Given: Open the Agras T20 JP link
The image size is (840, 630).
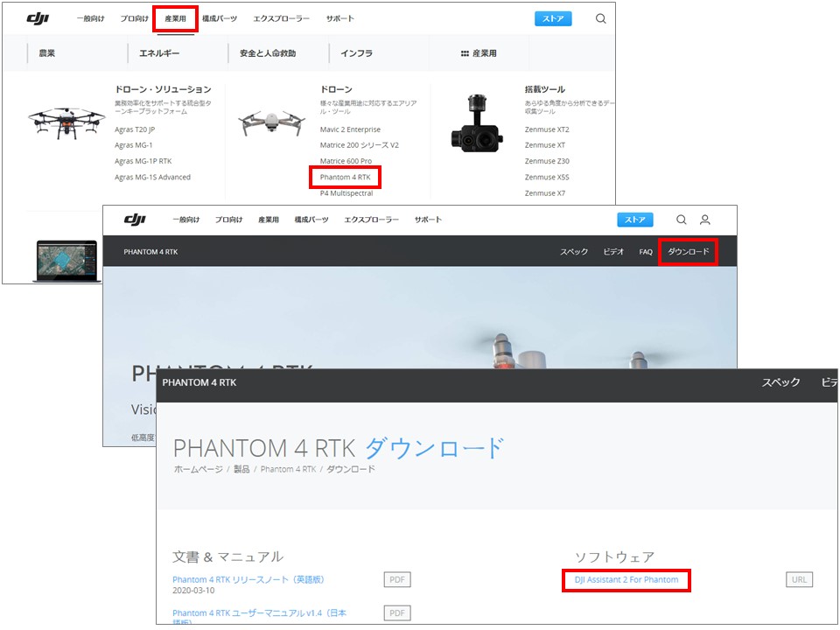Looking at the screenshot, I should pyautogui.click(x=135, y=129).
